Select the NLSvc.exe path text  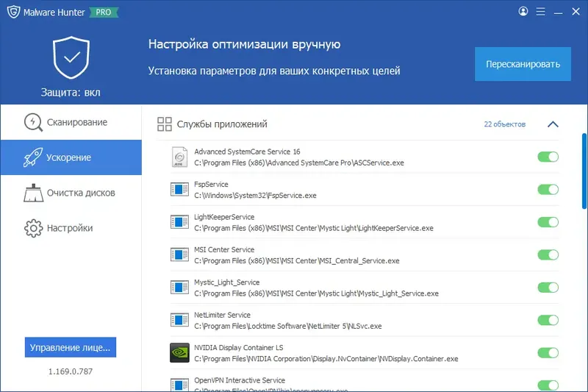coord(287,326)
